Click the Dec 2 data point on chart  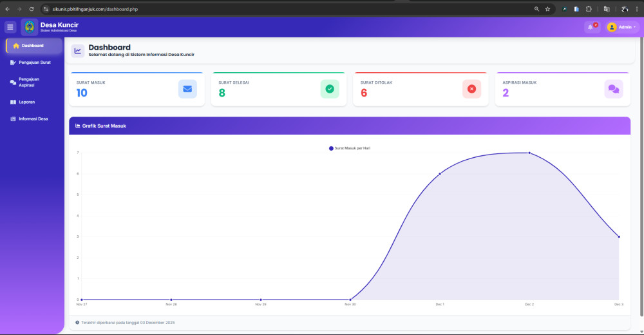click(x=529, y=153)
